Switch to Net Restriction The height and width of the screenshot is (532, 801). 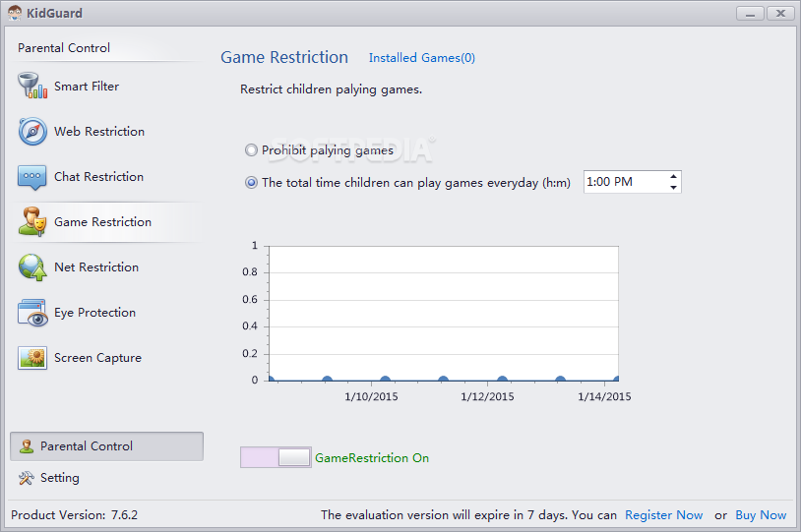96,267
